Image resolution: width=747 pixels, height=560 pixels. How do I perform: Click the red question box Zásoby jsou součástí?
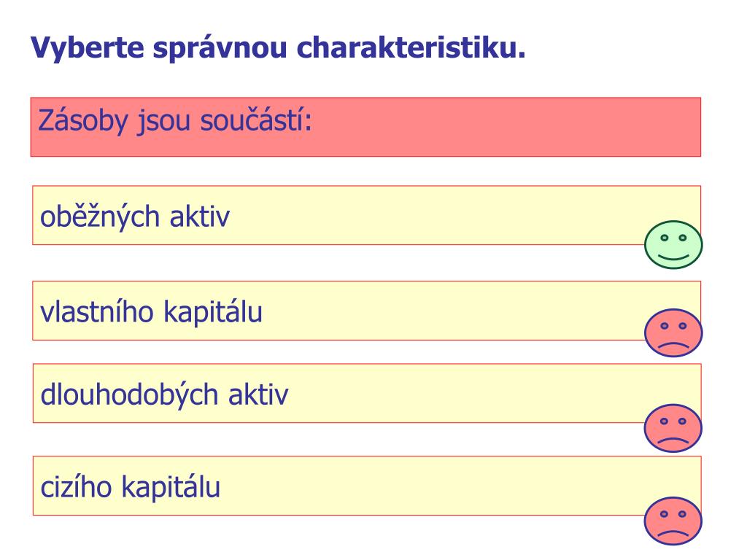point(365,127)
